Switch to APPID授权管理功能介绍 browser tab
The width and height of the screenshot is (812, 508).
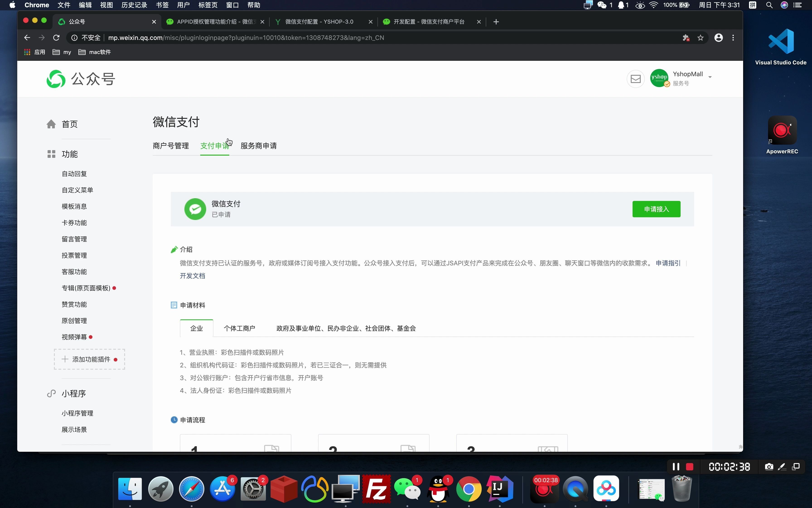coord(216,22)
